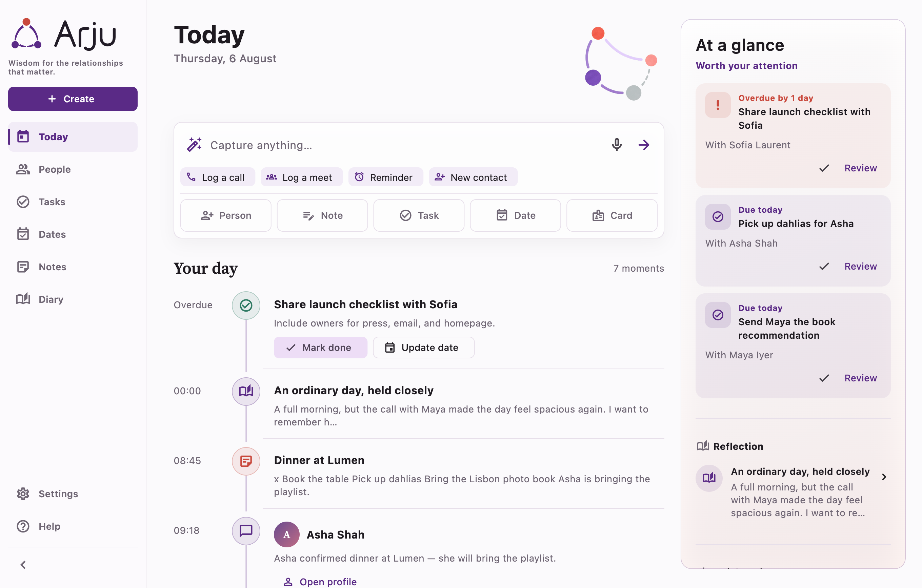Create a new Person
The height and width of the screenshot is (588, 922).
pos(226,215)
